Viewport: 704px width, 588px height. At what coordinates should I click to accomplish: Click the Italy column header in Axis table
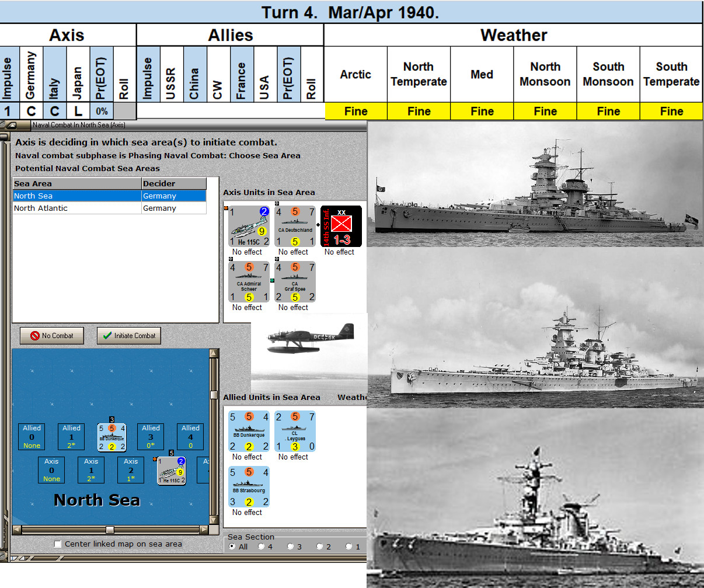coord(54,75)
